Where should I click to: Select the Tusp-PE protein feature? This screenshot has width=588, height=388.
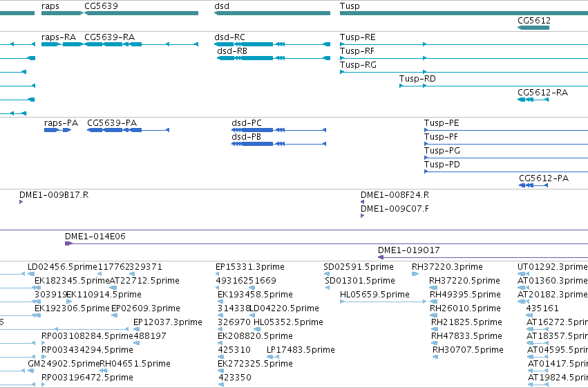tap(506, 130)
